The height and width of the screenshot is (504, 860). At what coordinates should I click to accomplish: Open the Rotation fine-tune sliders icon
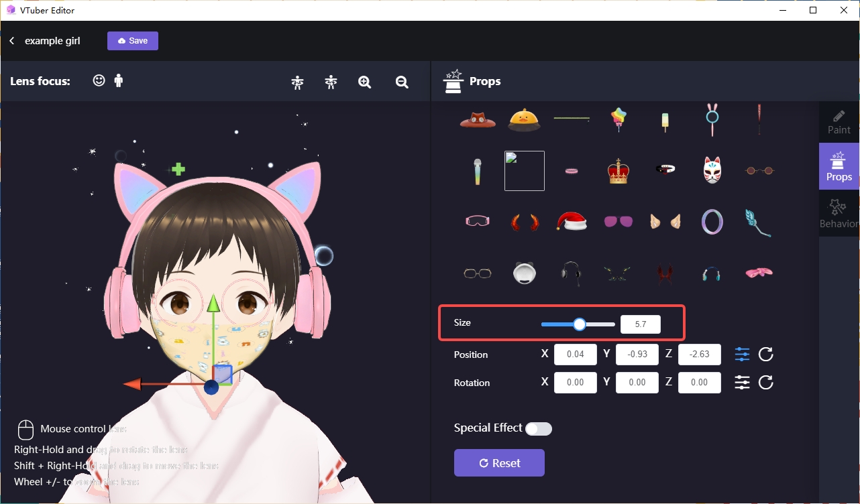[x=742, y=382]
